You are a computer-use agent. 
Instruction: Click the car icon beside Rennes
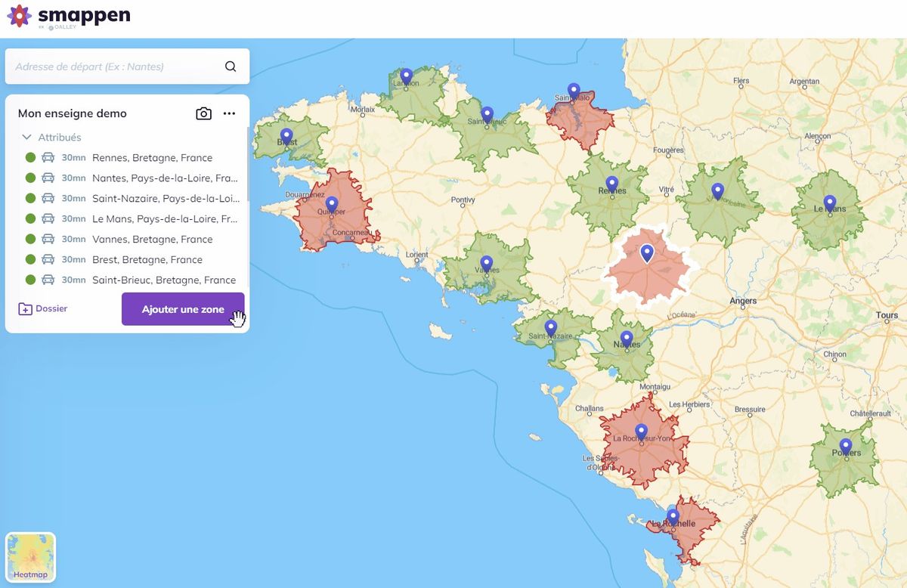tap(48, 158)
